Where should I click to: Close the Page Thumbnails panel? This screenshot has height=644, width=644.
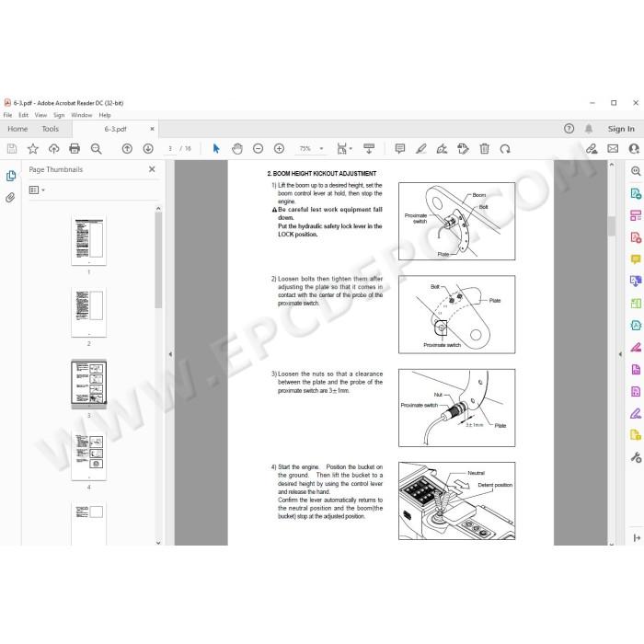(152, 169)
